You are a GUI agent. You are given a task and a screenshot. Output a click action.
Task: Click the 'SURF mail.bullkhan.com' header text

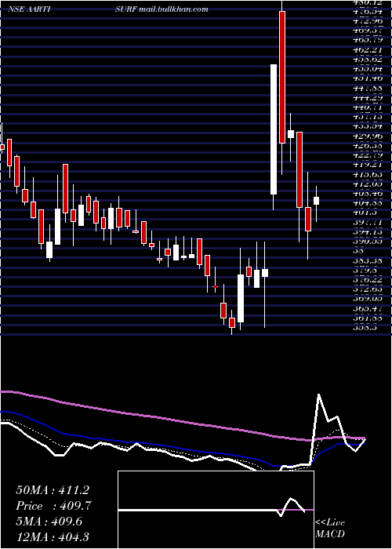click(x=162, y=9)
